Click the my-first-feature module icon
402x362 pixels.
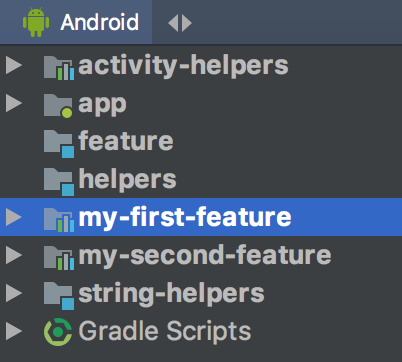tap(59, 220)
